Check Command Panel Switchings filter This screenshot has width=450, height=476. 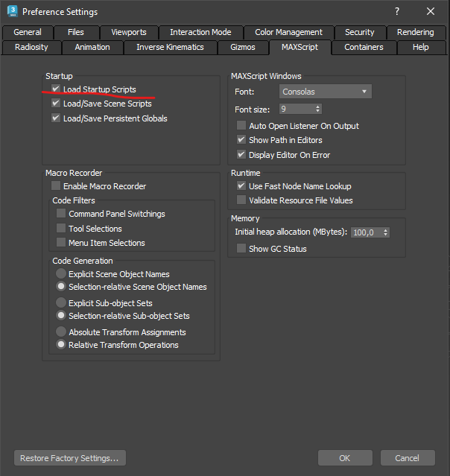coord(61,213)
